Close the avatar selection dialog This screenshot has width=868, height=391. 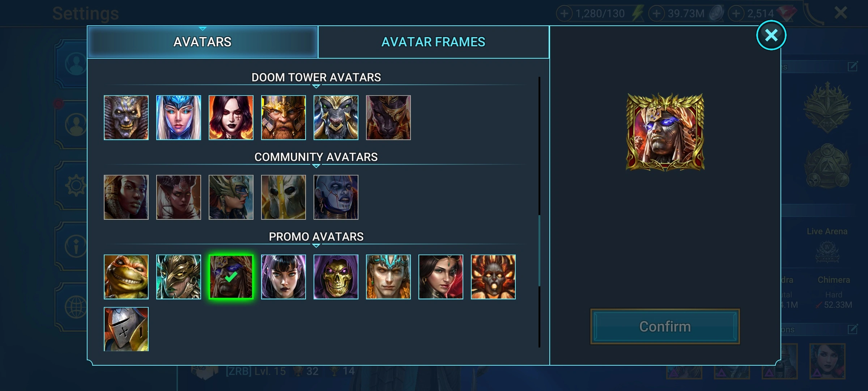(771, 35)
